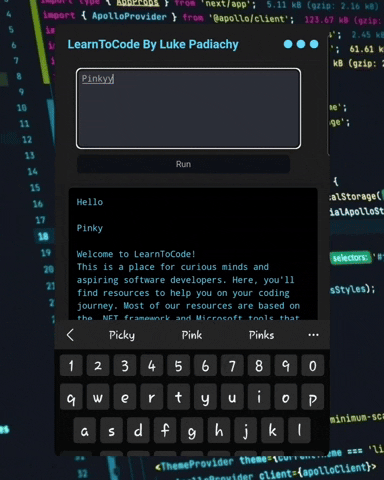Tap the 9 key

click(x=286, y=366)
